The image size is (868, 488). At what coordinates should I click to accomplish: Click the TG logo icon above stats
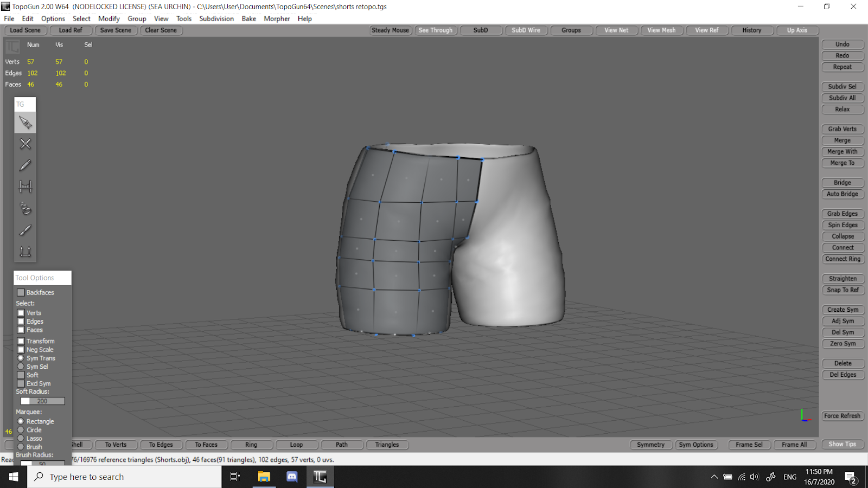12,47
